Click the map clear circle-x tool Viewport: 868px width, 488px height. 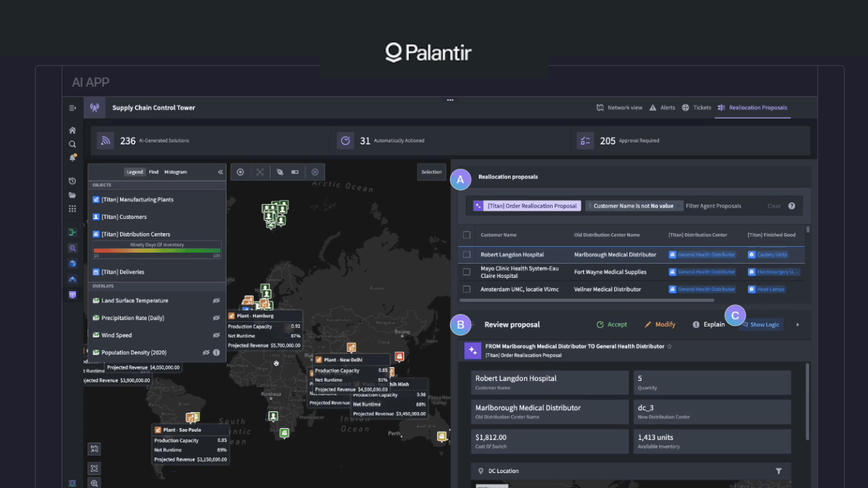[x=315, y=172]
